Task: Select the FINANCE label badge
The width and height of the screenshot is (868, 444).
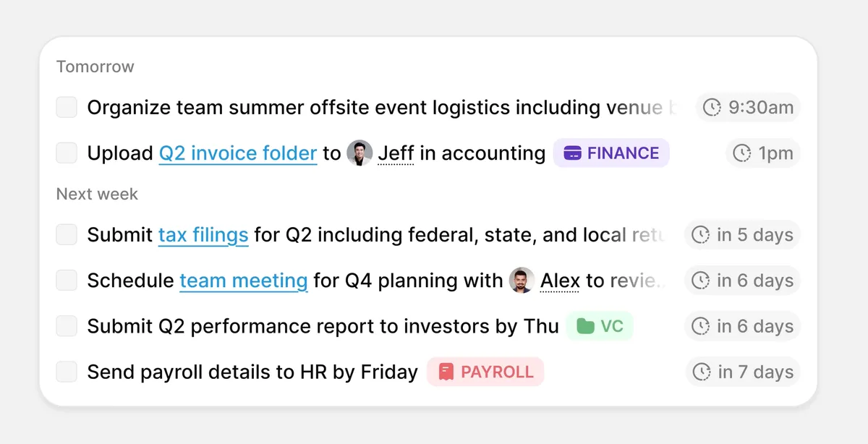Action: coord(611,153)
